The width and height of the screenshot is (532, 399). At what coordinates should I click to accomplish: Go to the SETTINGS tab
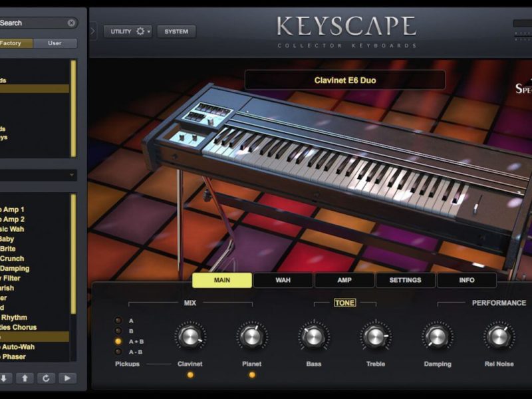(405, 280)
